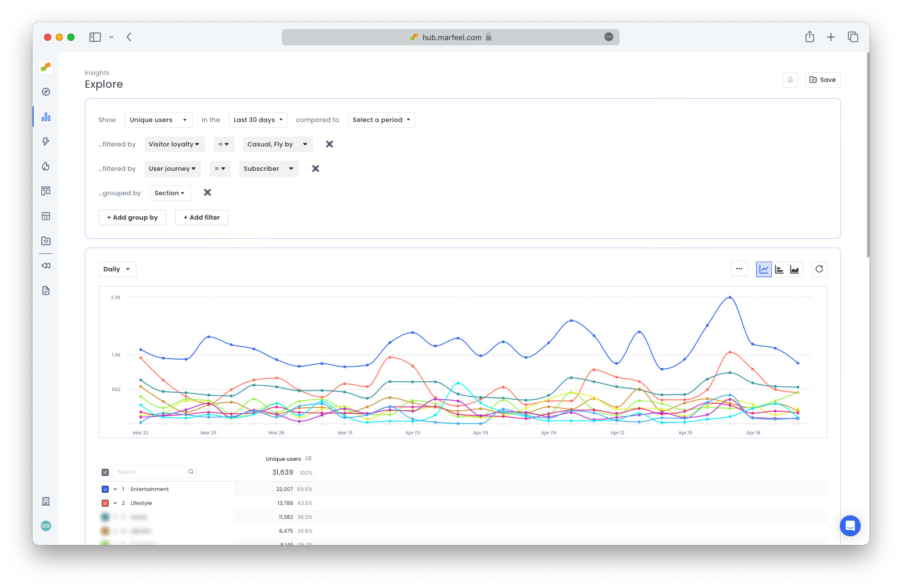The height and width of the screenshot is (588, 902).
Task: Open the lightning bolt section in the sidebar
Action: 45,141
